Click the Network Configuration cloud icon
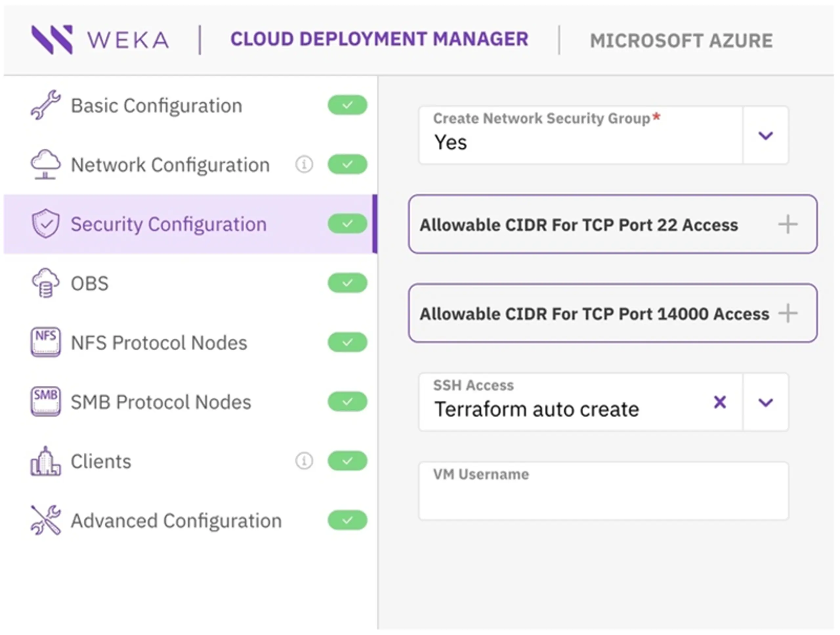Viewport: 840px width, 635px height. click(x=46, y=164)
